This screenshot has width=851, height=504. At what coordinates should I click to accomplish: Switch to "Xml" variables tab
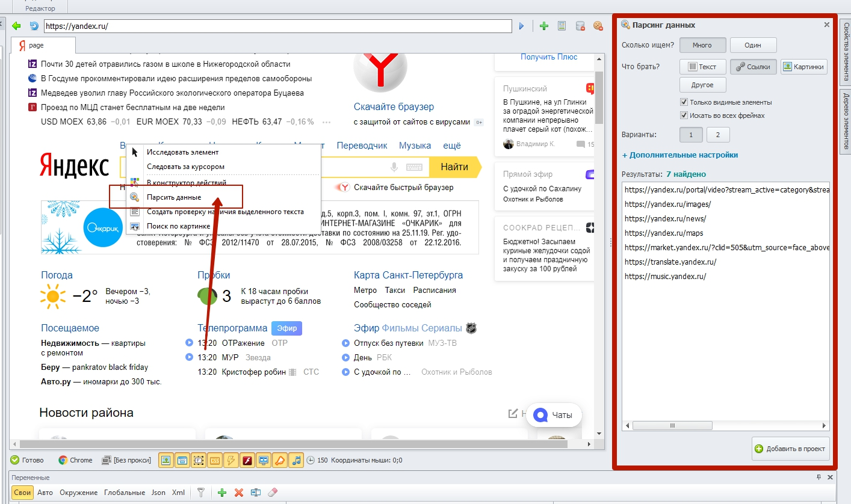[x=178, y=493]
